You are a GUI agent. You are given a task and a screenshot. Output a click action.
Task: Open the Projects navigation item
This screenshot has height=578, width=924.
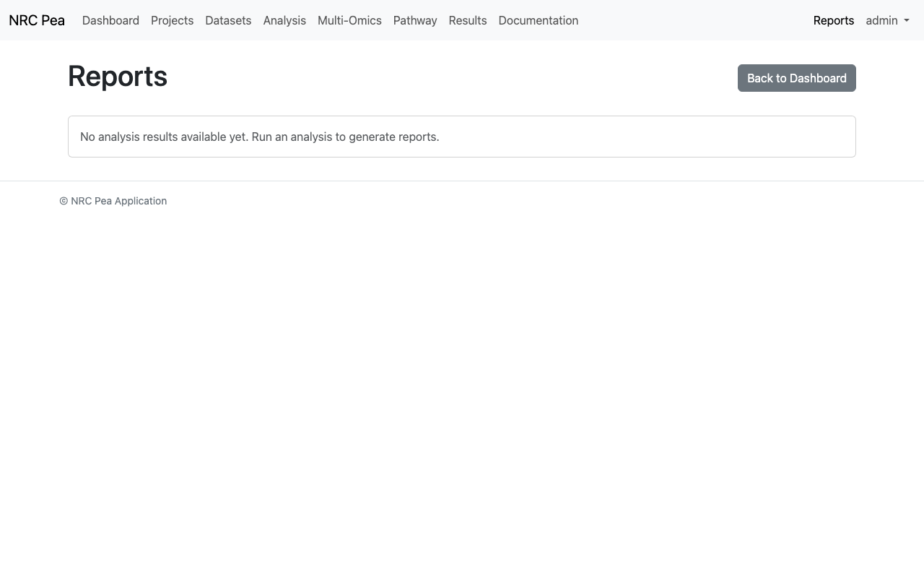pos(172,20)
